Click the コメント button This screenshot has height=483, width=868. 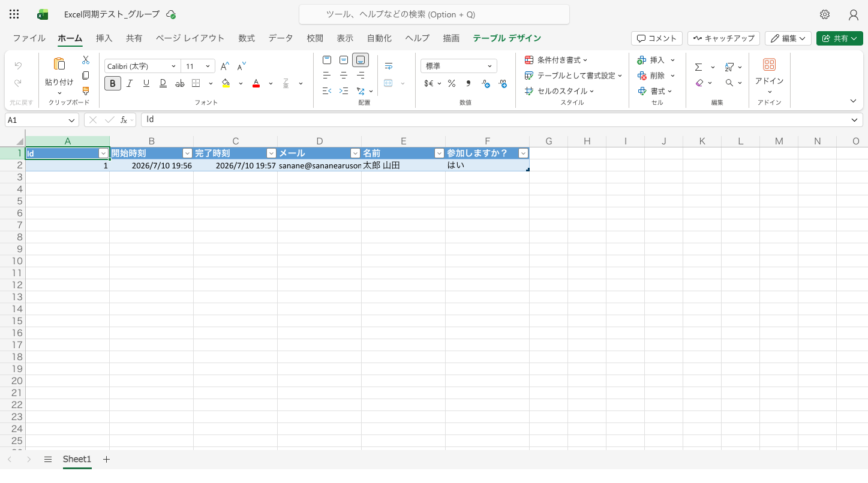(x=657, y=38)
